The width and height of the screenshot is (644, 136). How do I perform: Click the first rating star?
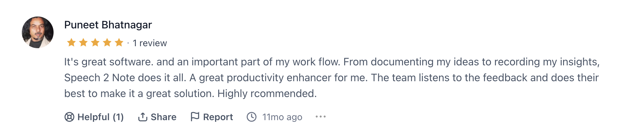pos(71,43)
